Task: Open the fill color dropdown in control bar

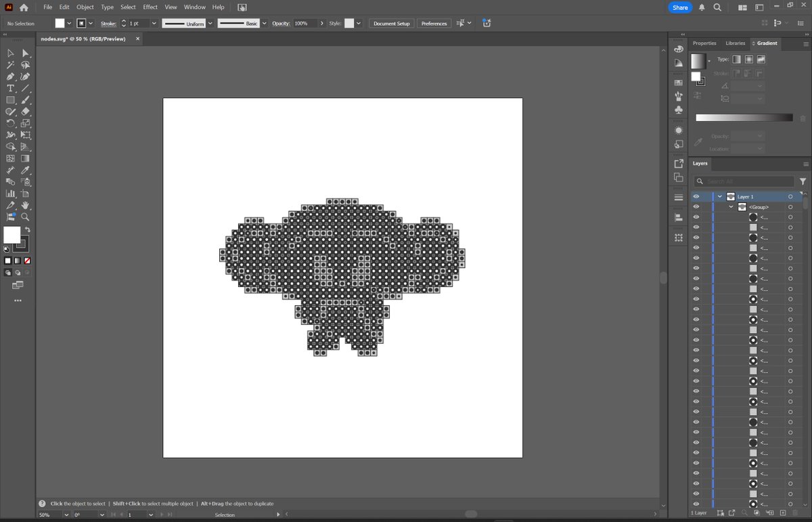Action: tap(70, 23)
